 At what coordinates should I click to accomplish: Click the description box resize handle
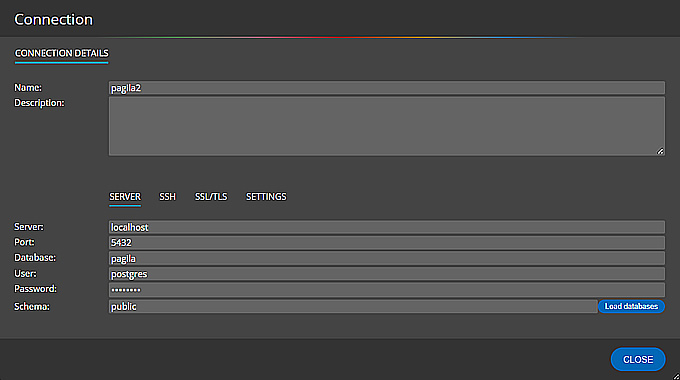tap(660, 151)
